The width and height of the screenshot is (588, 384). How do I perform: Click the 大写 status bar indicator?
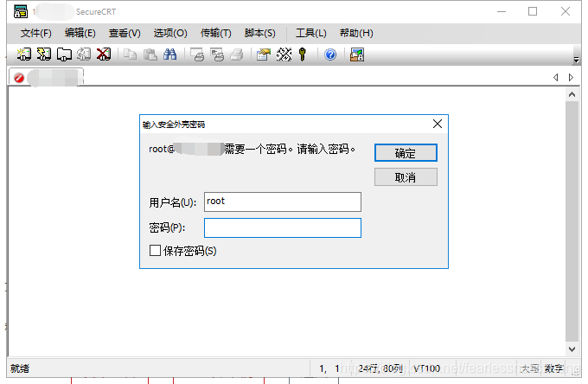coord(530,368)
